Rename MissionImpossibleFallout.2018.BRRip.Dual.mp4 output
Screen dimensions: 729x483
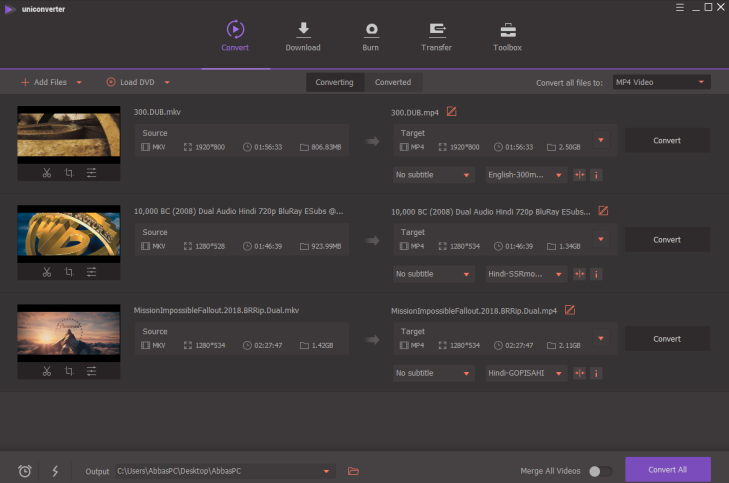[570, 310]
